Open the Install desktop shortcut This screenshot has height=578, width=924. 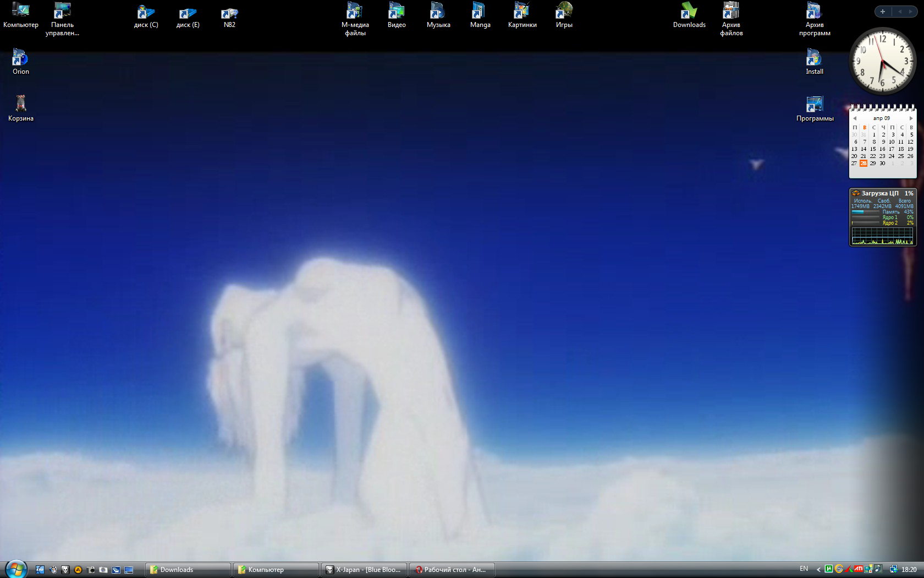pos(815,62)
